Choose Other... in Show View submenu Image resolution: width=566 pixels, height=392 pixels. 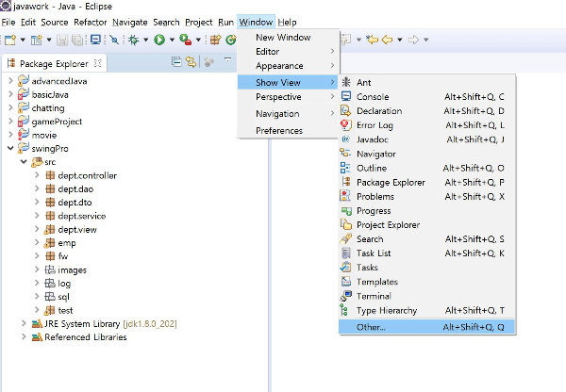click(427, 327)
